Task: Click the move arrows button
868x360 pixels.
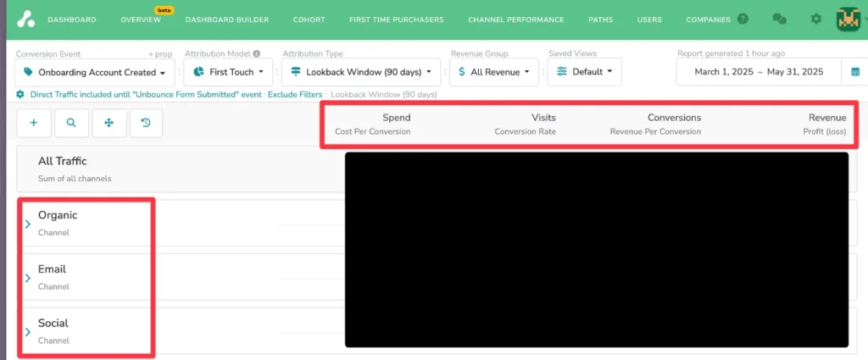Action: click(109, 123)
